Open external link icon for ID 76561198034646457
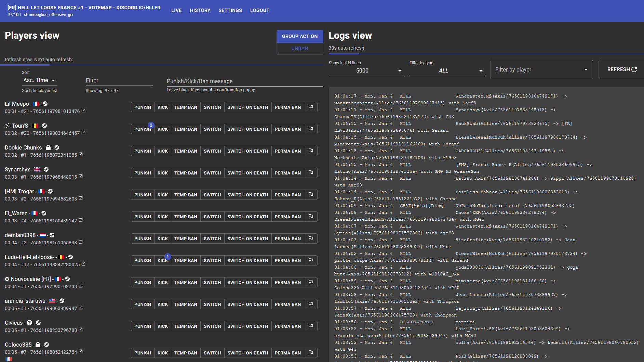Image resolution: width=644 pixels, height=362 pixels. [83, 133]
